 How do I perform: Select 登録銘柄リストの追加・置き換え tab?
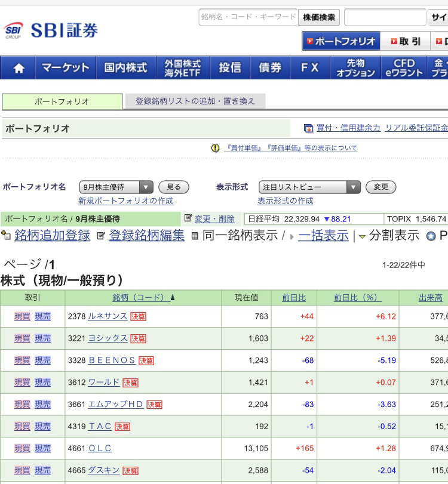coord(195,101)
